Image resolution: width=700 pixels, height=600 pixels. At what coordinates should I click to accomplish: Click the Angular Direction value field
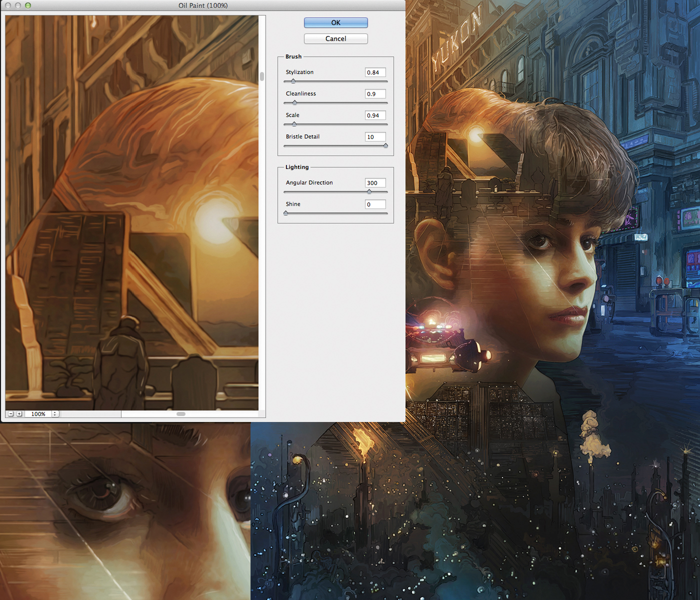(375, 183)
